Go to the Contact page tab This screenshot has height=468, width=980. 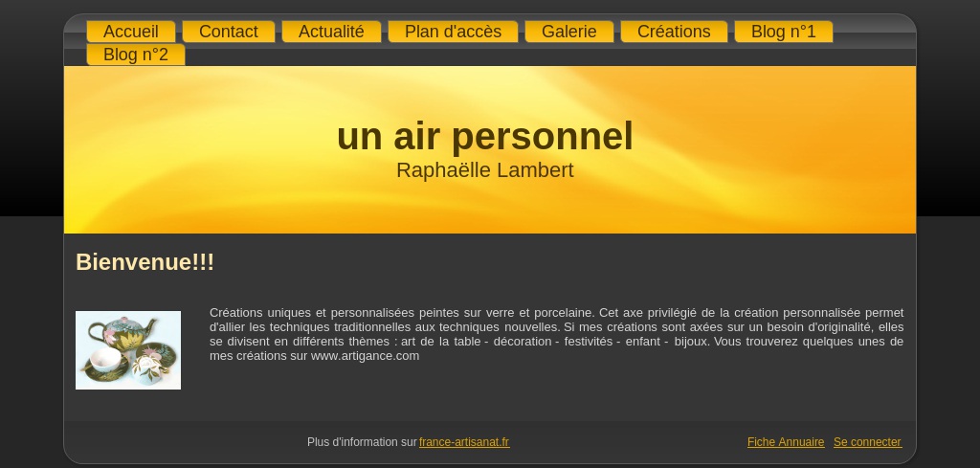point(228,32)
